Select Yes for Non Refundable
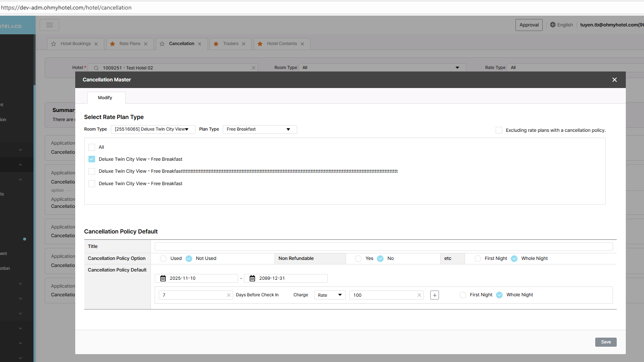This screenshot has height=362, width=644. click(x=358, y=259)
